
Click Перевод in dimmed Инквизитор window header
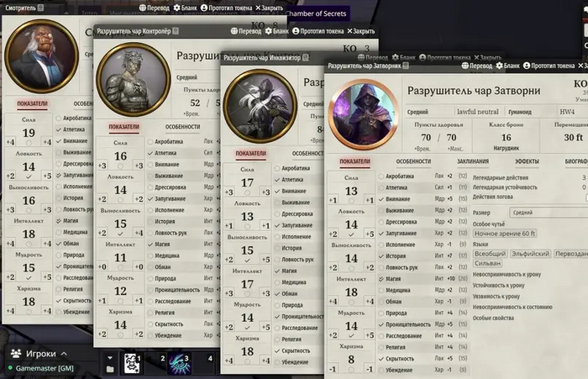point(372,58)
